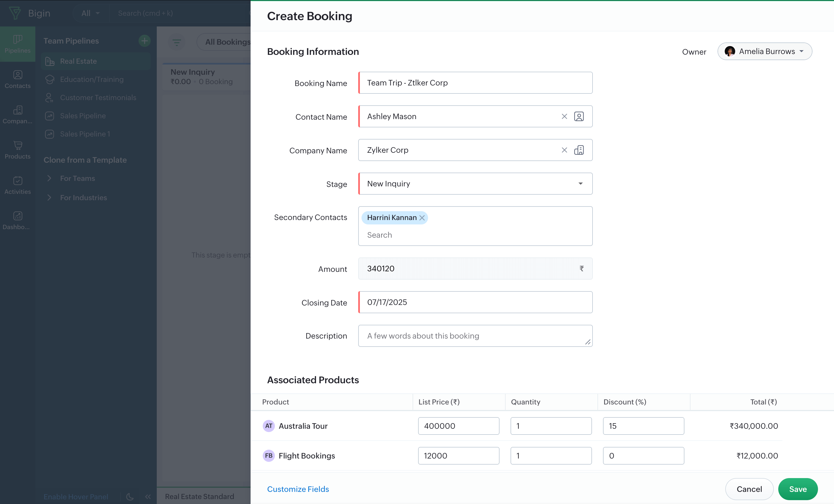The image size is (834, 504).
Task: Select Education/Training pipeline
Action: [95, 79]
